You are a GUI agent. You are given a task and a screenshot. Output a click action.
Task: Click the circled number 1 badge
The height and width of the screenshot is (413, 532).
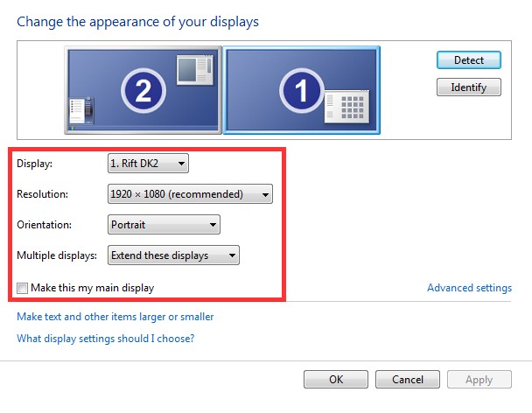coord(298,89)
